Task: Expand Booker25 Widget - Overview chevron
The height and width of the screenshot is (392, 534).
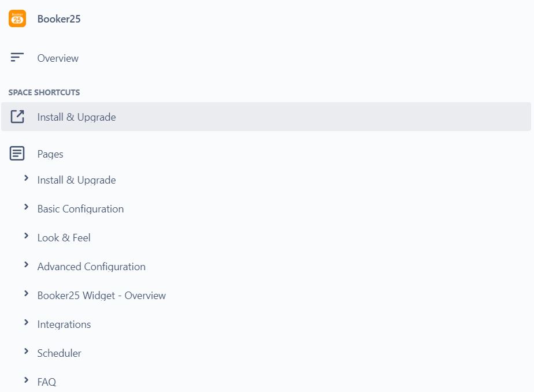Action: coord(26,294)
